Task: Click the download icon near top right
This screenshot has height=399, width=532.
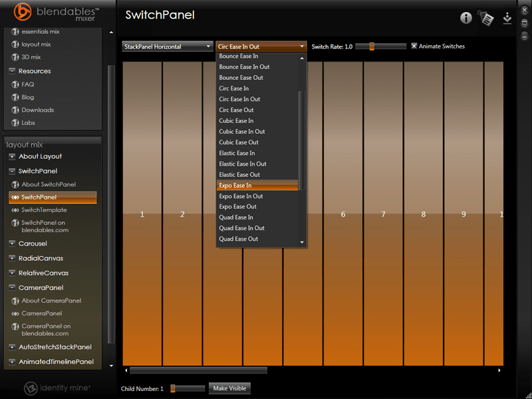Action: point(507,19)
